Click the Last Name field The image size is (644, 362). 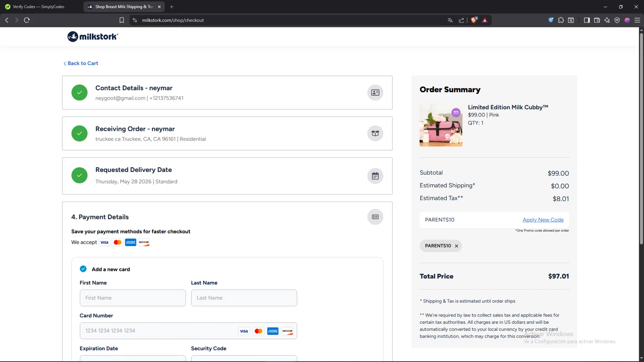click(244, 298)
